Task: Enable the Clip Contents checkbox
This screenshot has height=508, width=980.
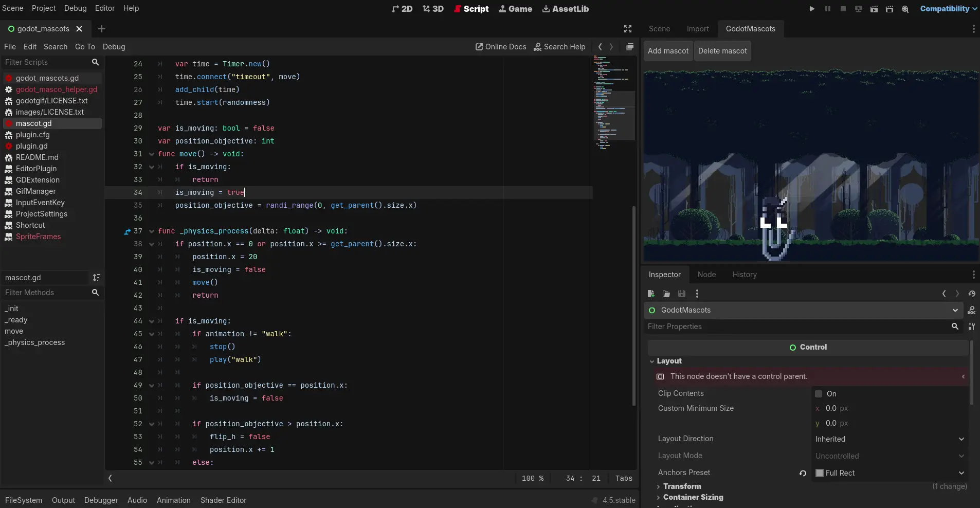Action: coord(819,394)
